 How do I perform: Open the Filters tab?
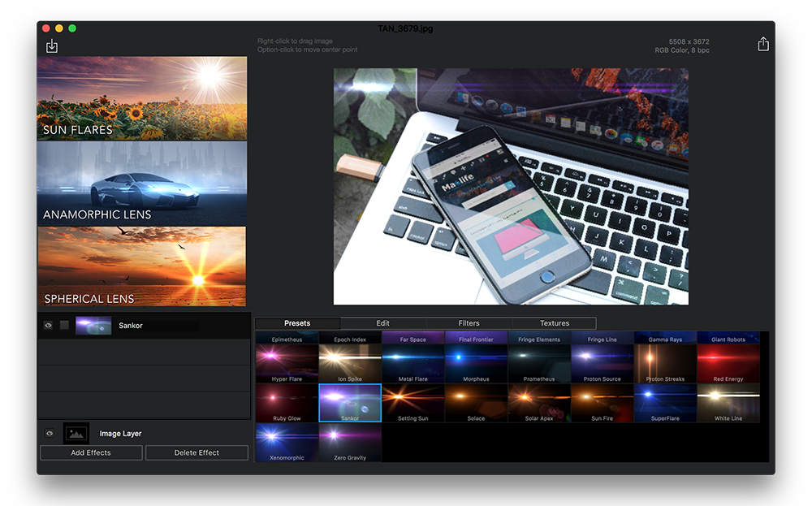tap(468, 322)
